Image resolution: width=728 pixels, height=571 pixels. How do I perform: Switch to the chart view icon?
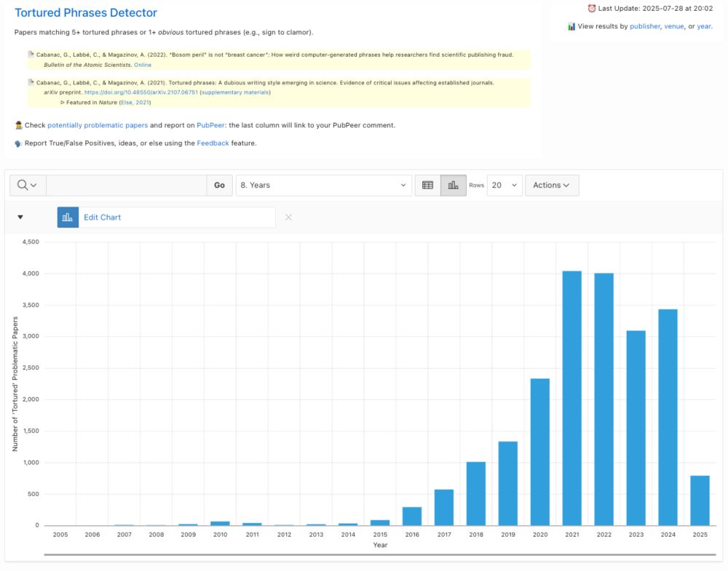coord(453,185)
